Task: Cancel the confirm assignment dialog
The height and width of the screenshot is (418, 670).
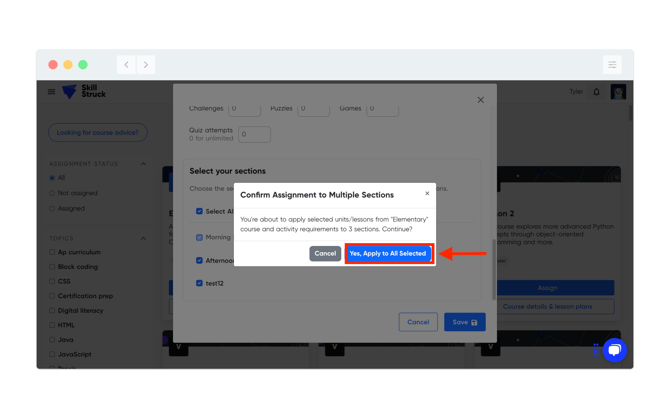Action: click(325, 254)
